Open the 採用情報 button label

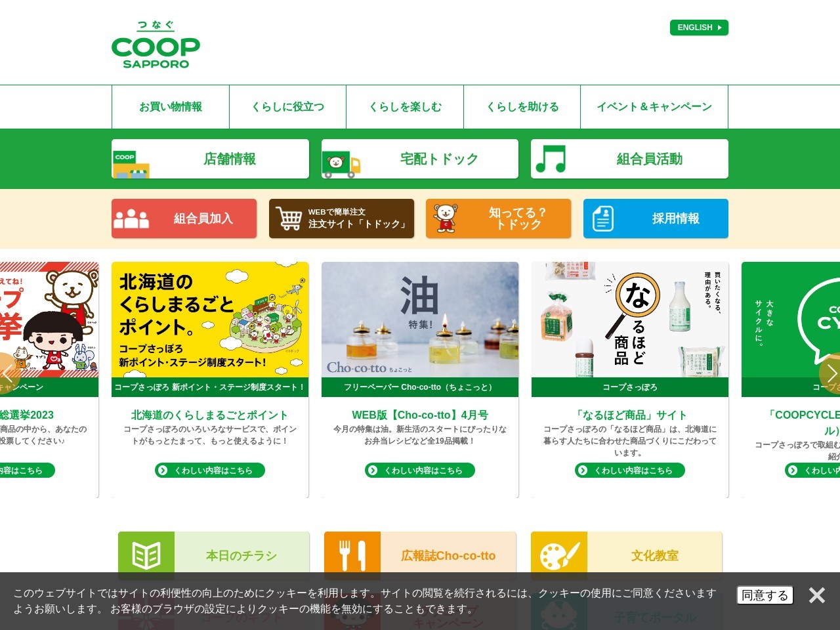[x=676, y=219]
